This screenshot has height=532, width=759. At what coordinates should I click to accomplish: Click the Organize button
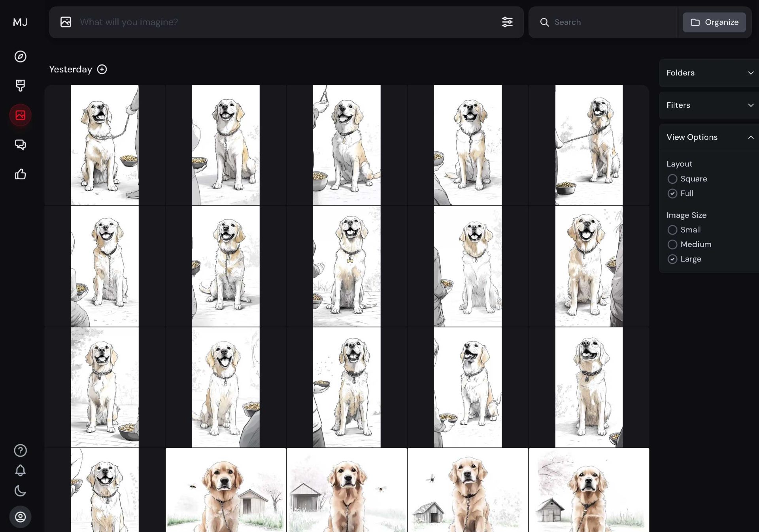point(714,22)
